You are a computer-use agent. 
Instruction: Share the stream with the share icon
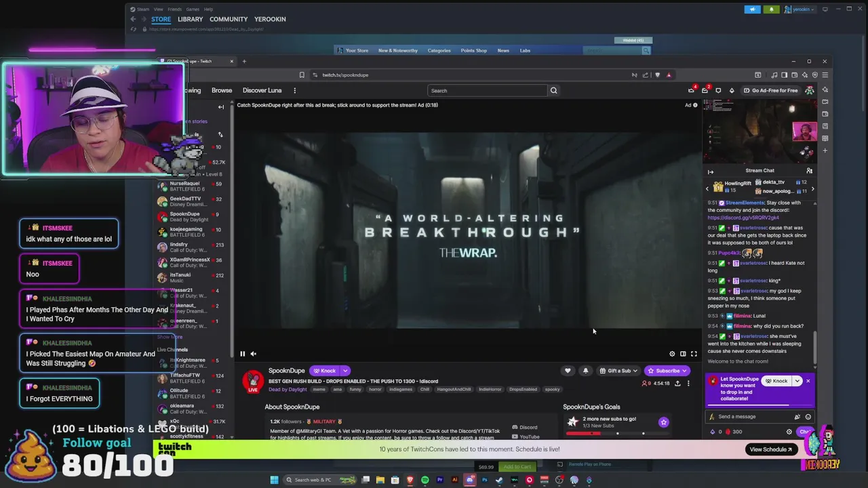click(x=677, y=384)
